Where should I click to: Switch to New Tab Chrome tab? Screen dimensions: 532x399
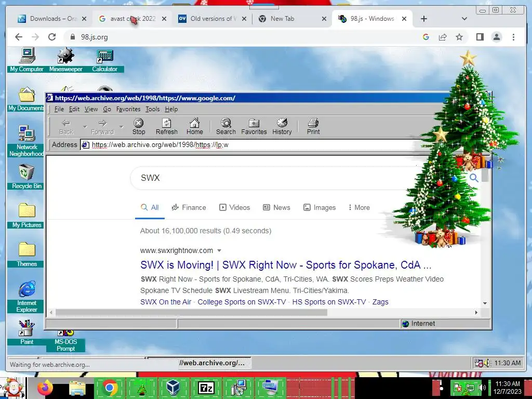point(293,19)
